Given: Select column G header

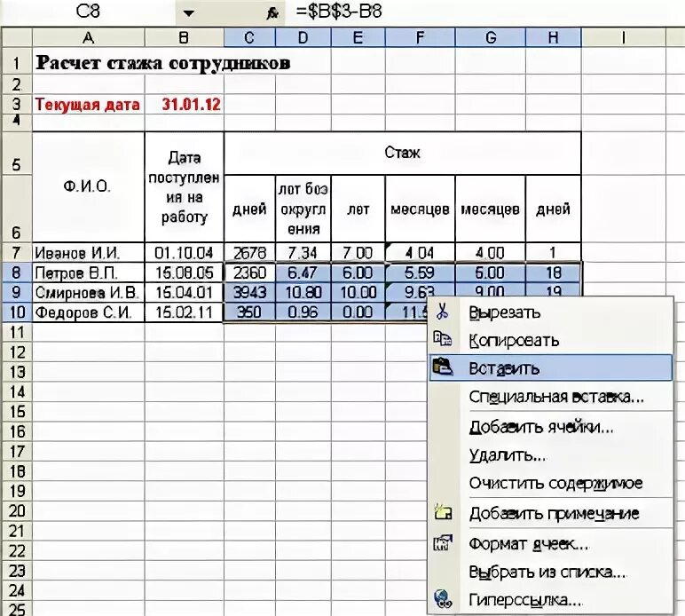Looking at the screenshot, I should (x=490, y=37).
